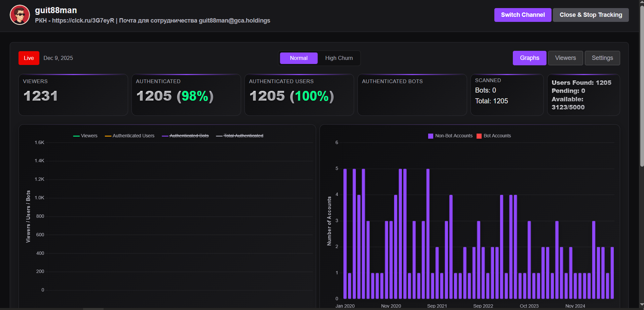Open the Settings tab
The width and height of the screenshot is (644, 310).
point(602,58)
